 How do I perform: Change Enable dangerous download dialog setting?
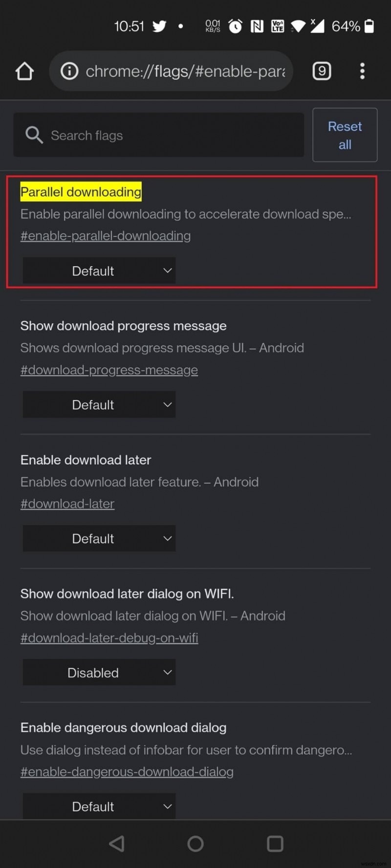(x=99, y=806)
